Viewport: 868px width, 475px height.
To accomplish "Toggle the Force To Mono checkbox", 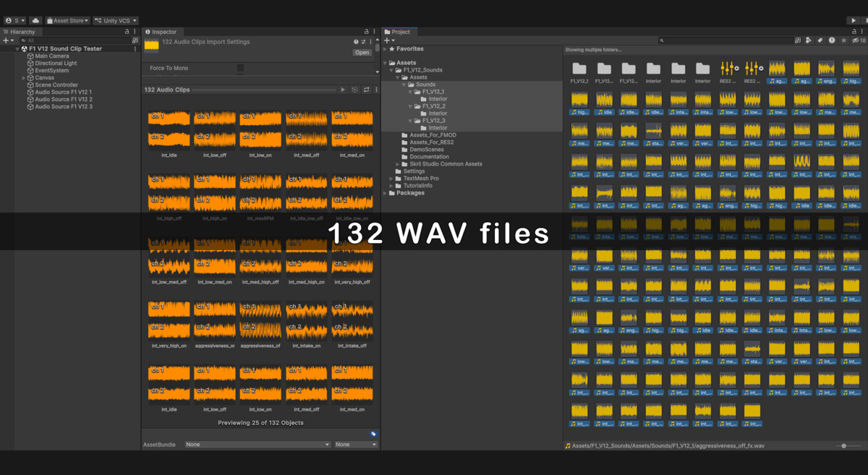I will [x=240, y=68].
